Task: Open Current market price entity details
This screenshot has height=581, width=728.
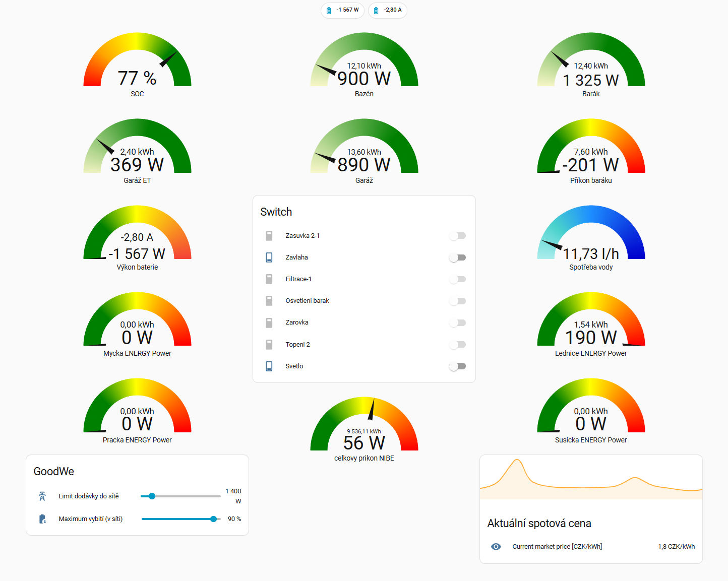Action: (557, 547)
